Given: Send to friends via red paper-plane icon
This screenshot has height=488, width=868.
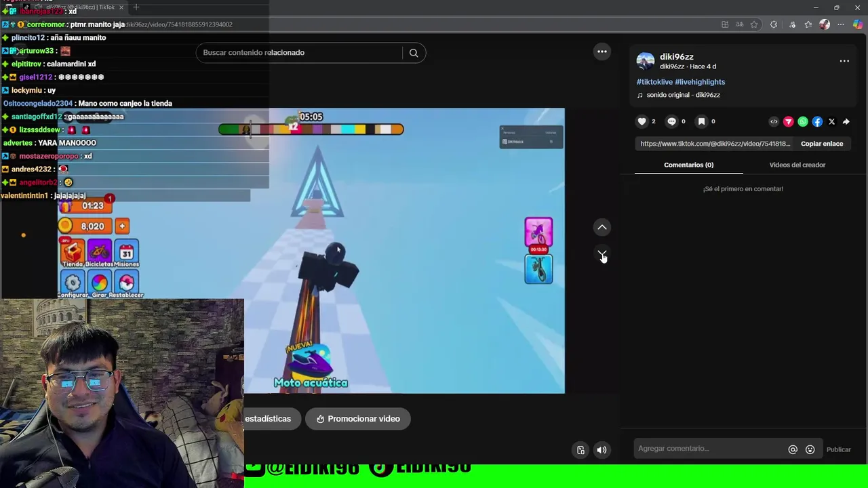Looking at the screenshot, I should (x=788, y=122).
